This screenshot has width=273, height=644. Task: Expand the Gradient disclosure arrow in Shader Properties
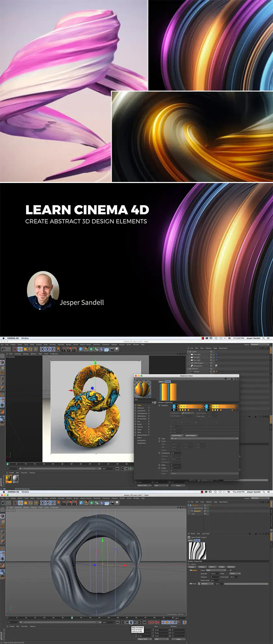[x=159, y=405]
